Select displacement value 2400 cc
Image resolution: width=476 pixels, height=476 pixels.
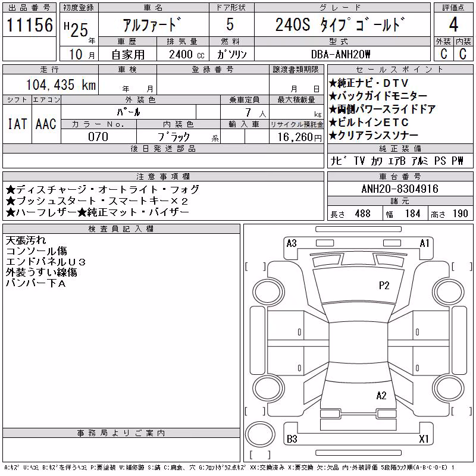pos(187,55)
